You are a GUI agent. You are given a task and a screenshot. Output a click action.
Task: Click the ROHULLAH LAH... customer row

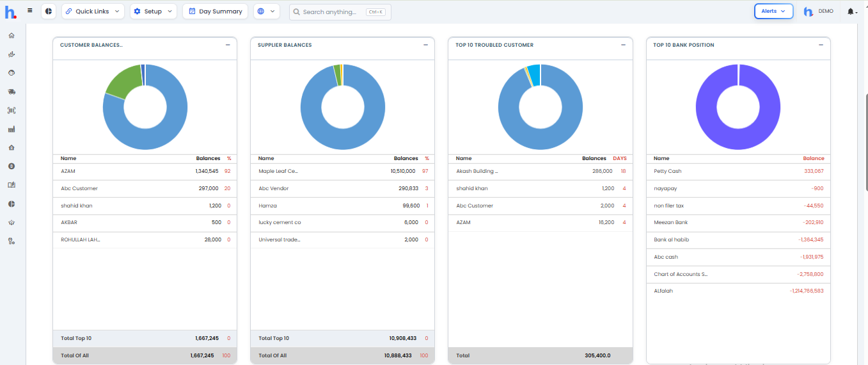tap(145, 239)
